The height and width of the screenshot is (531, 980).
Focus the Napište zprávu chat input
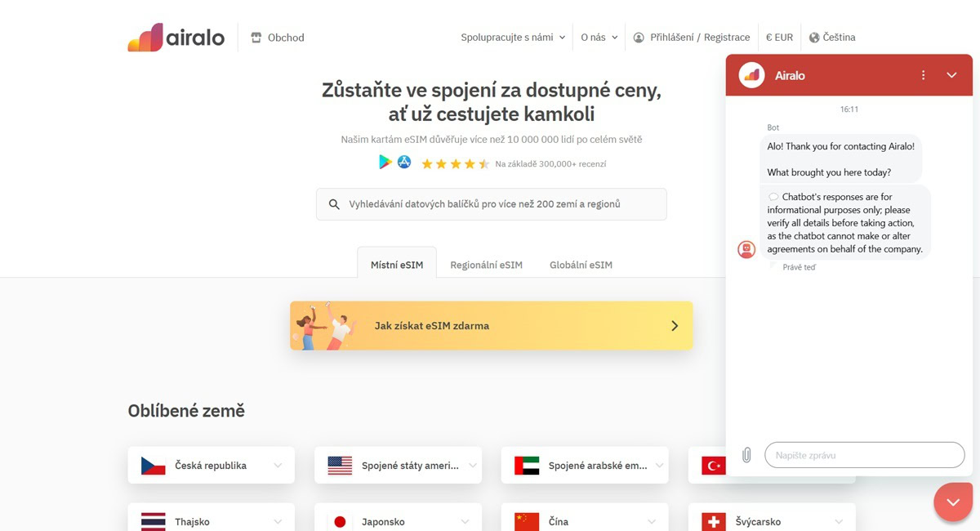coord(865,455)
